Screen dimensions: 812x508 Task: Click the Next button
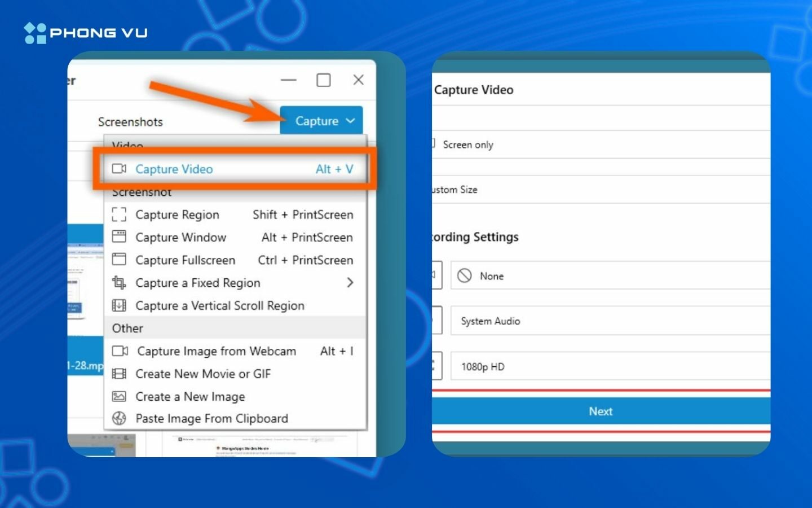pyautogui.click(x=601, y=411)
